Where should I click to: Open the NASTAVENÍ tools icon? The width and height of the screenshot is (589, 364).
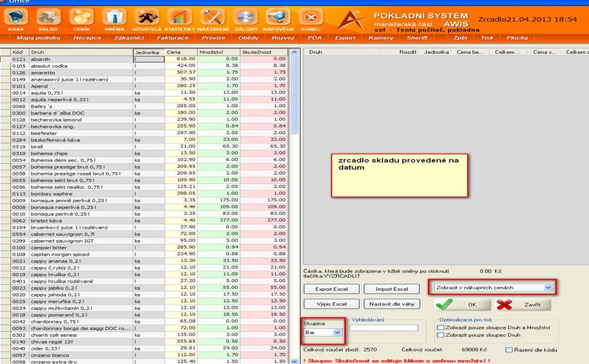(x=212, y=18)
